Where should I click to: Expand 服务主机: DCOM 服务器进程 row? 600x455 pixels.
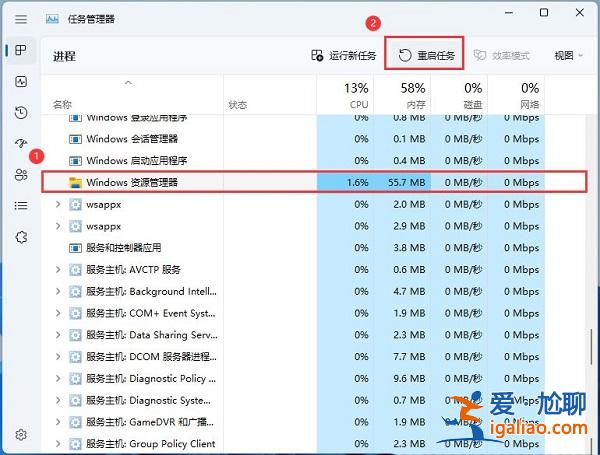click(58, 357)
